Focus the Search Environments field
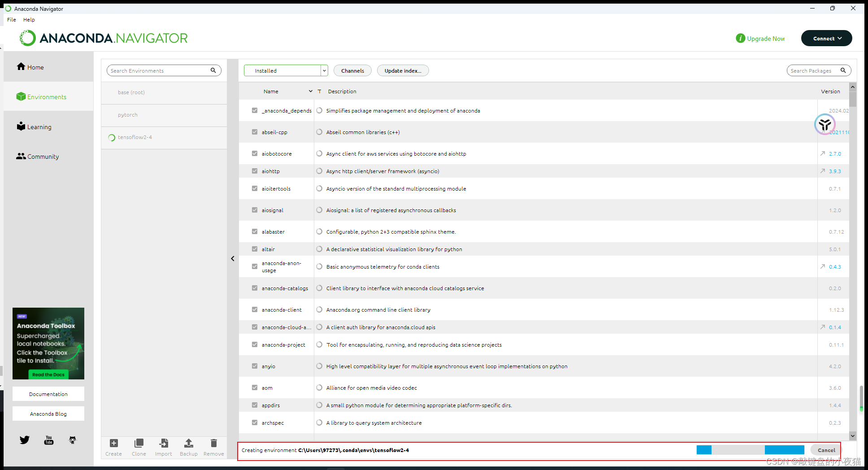Screen dimensions: 868x470 (x=159, y=70)
